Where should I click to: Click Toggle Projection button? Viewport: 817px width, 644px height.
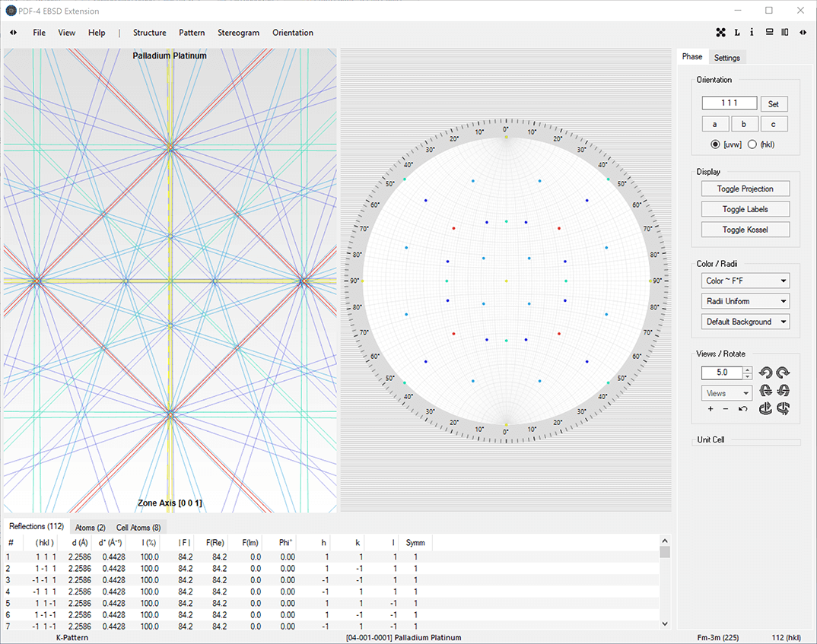click(x=745, y=189)
